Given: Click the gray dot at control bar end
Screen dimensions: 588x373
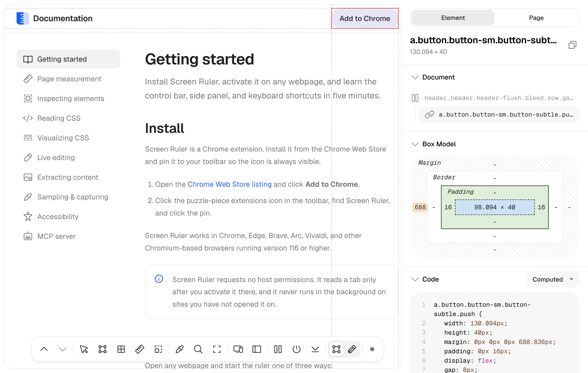Looking at the screenshot, I should tap(372, 349).
